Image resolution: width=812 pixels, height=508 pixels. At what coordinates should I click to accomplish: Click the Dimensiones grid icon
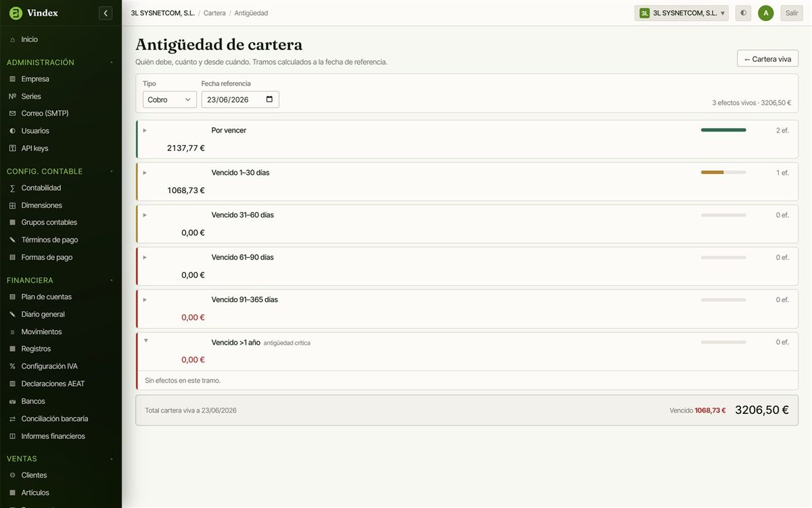click(12, 206)
